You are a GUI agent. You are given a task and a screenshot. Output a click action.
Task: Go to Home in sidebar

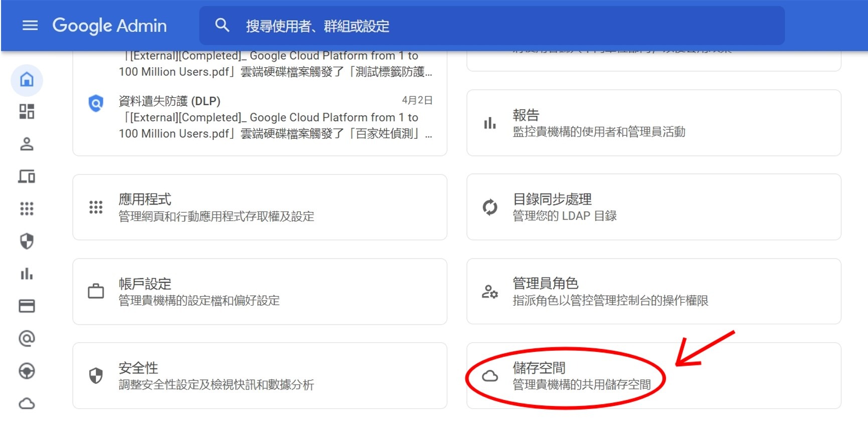27,79
